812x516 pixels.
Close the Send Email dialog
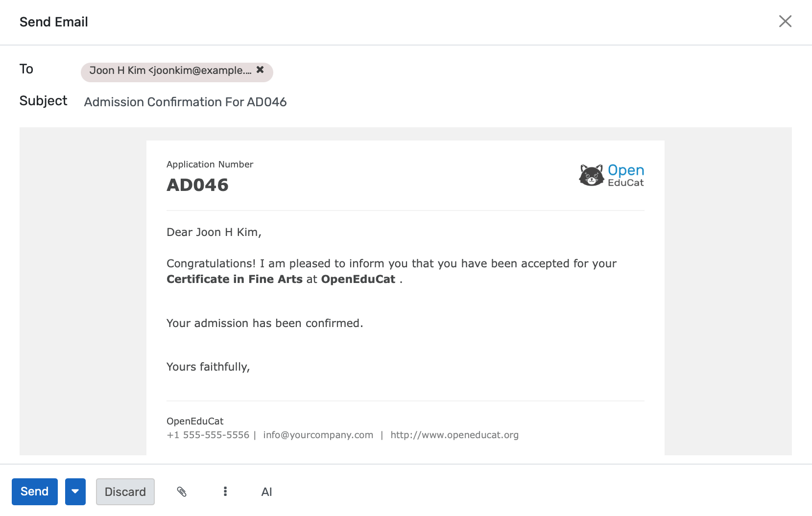point(785,22)
